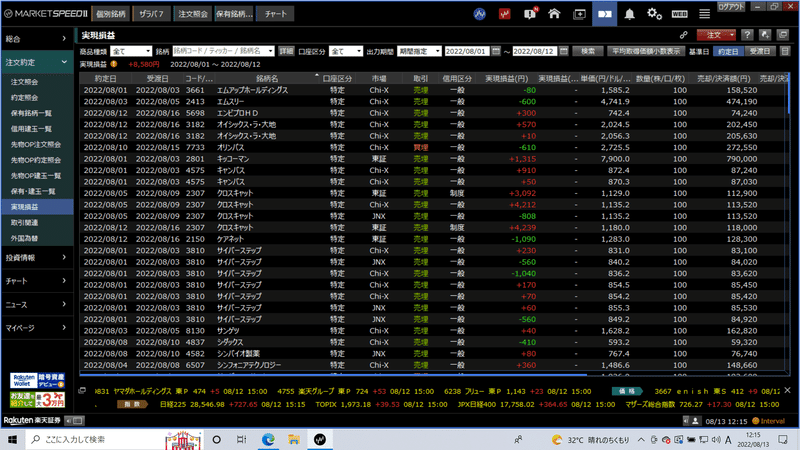The width and height of the screenshot is (800, 450).
Task: Click the detach window icon in panel header
Action: click(x=783, y=35)
